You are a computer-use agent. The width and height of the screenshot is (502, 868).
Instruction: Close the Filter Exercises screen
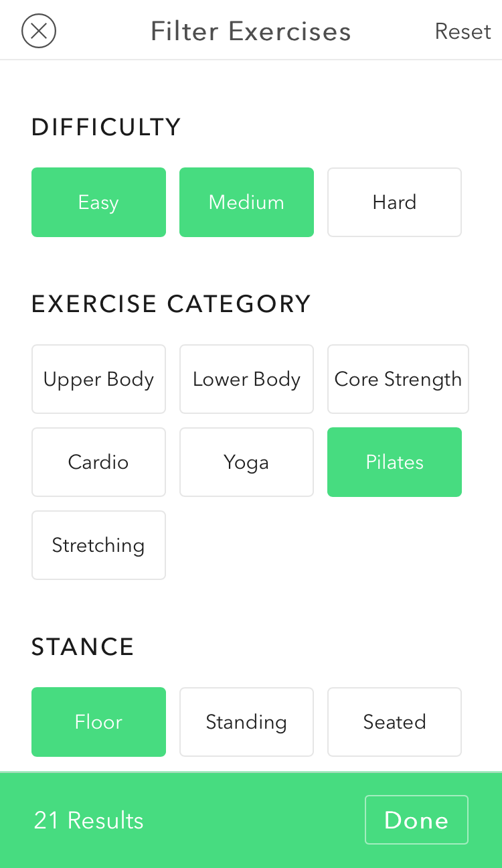pyautogui.click(x=39, y=31)
